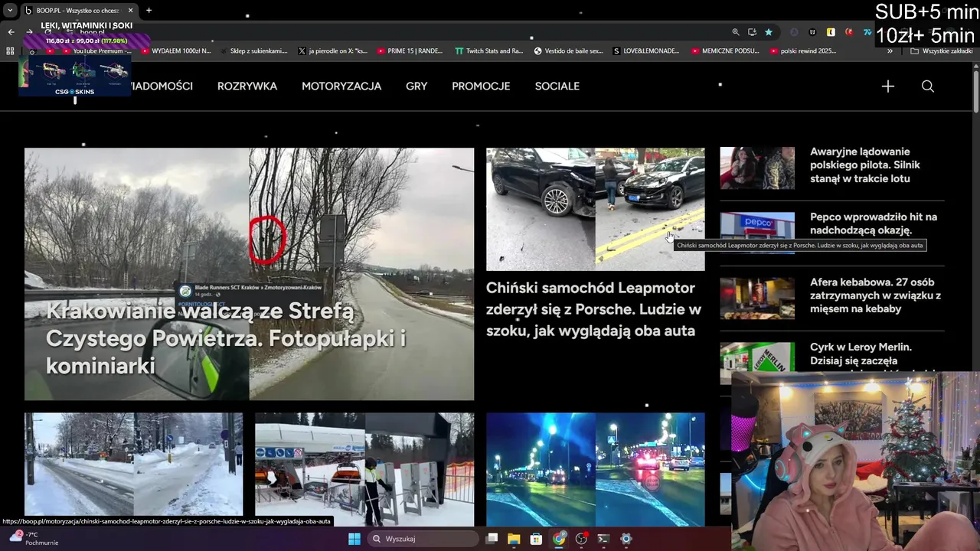This screenshot has height=551, width=980.
Task: Open Twitch Stats and Ra bookmark
Action: [488, 51]
